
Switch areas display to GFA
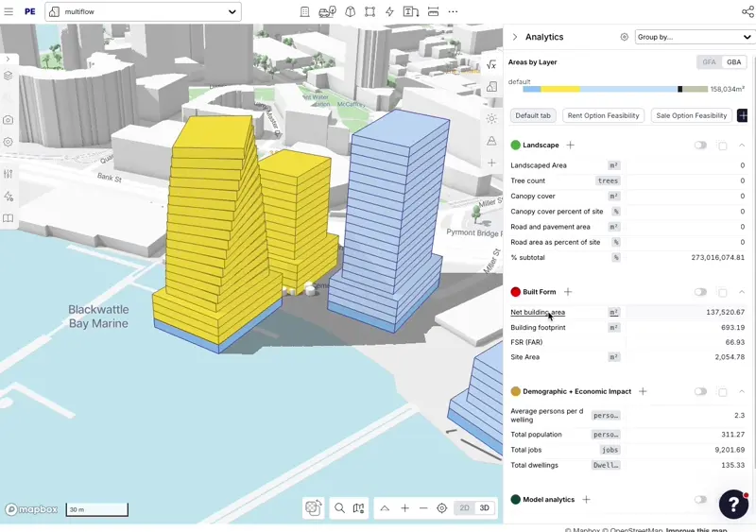pyautogui.click(x=709, y=62)
